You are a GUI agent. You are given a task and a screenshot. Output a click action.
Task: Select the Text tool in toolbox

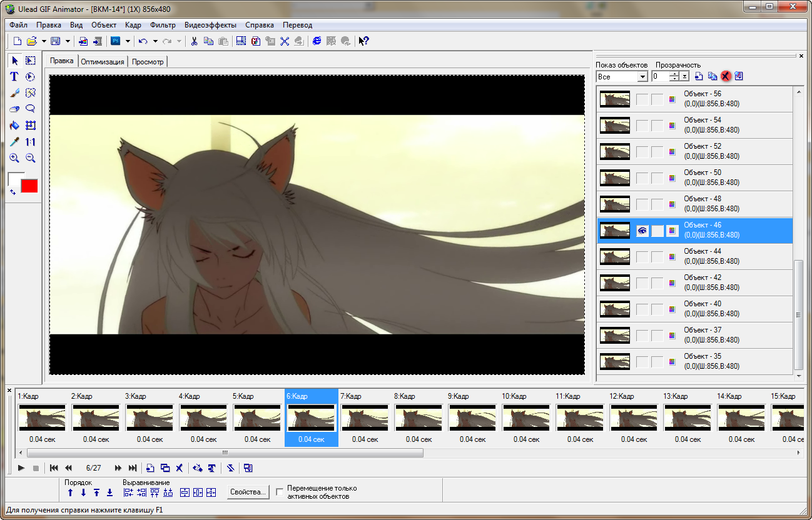pos(14,76)
